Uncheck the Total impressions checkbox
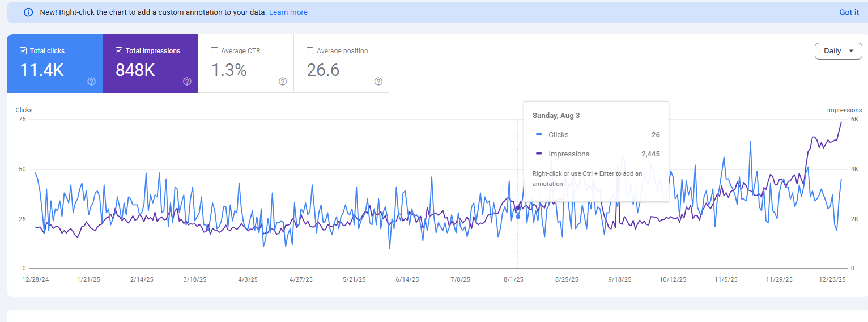This screenshot has height=322, width=868. pos(119,51)
